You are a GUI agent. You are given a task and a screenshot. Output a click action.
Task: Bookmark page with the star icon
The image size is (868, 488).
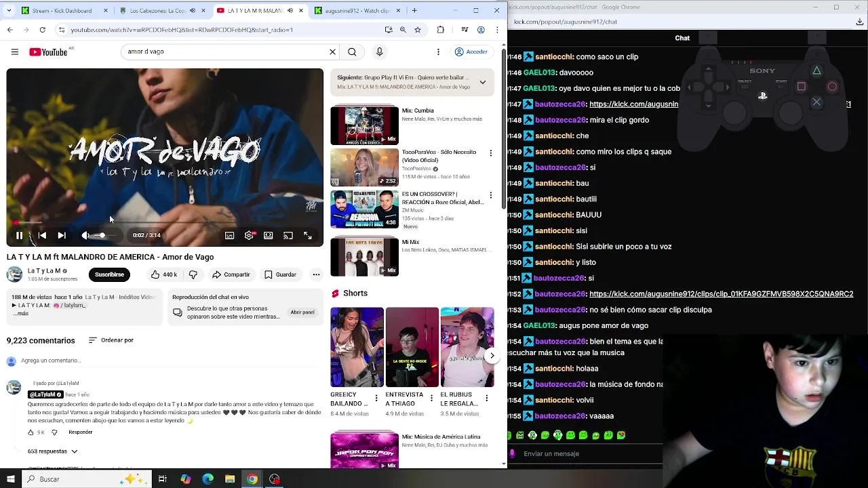(418, 30)
